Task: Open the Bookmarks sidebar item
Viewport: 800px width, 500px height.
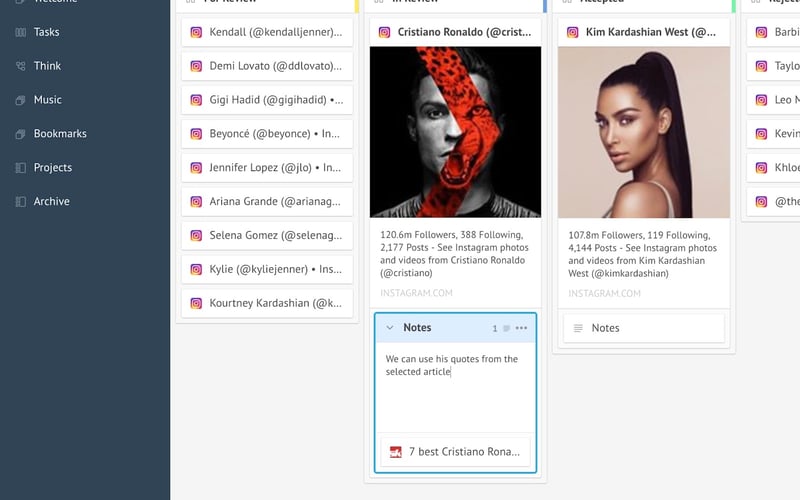Action: tap(60, 134)
